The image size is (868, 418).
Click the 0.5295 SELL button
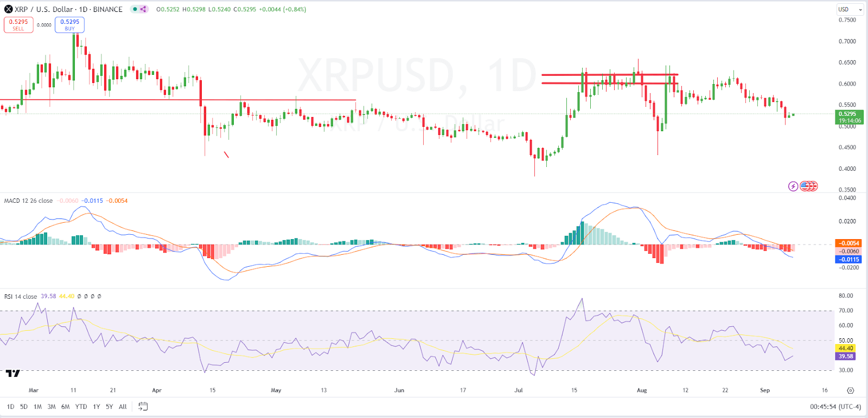click(x=18, y=25)
